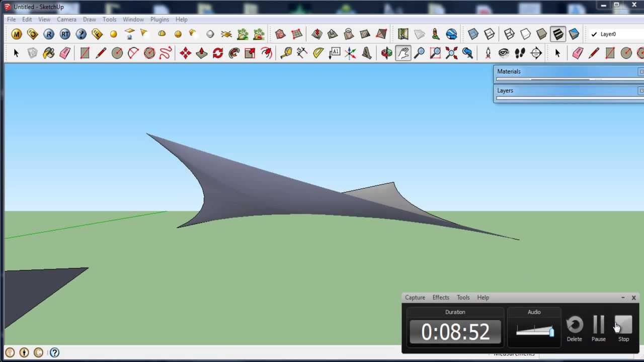Expand the Materials panel
This screenshot has width=644, height=362.
[569, 71]
